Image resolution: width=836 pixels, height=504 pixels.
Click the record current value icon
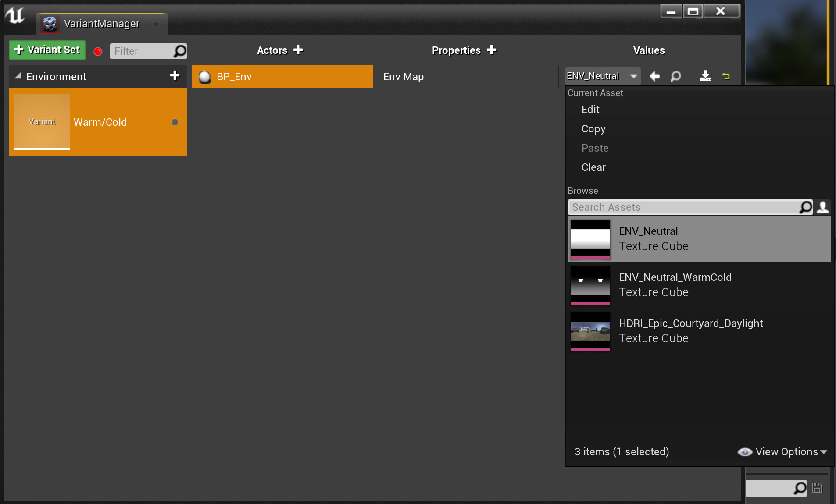point(705,76)
